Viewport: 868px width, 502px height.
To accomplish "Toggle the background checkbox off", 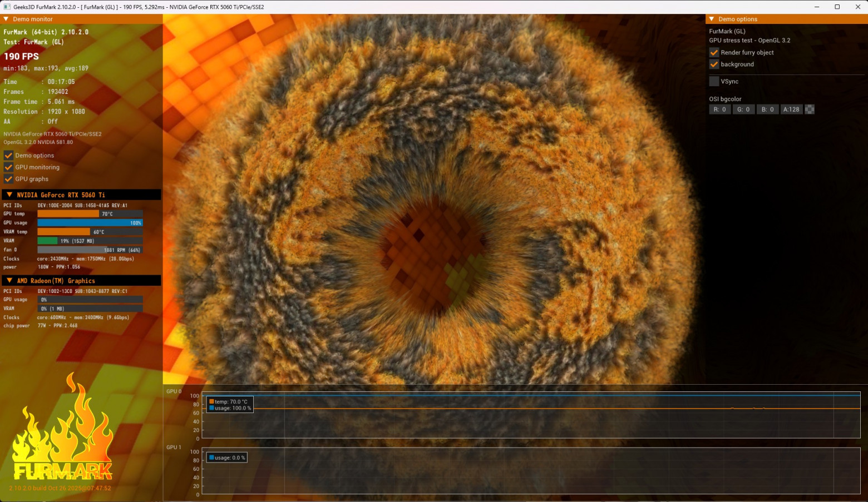I will tap(714, 64).
